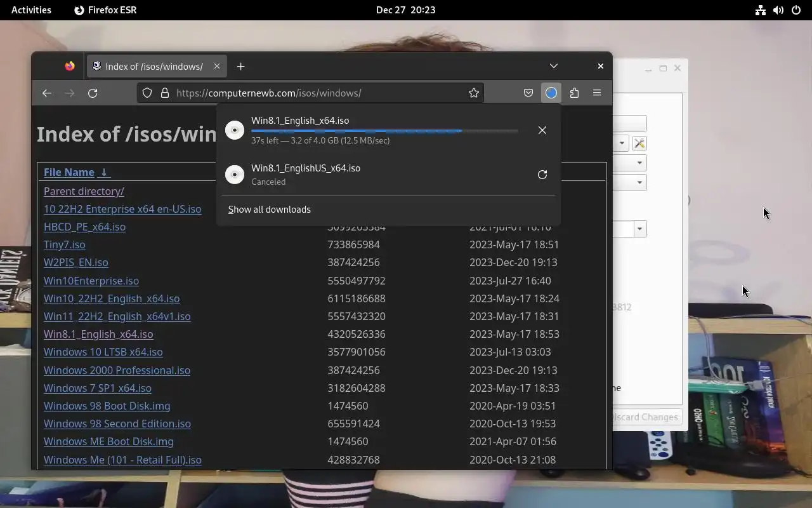Download Windows 7 SP1 x64.iso
The width and height of the screenshot is (812, 508).
pos(98,388)
